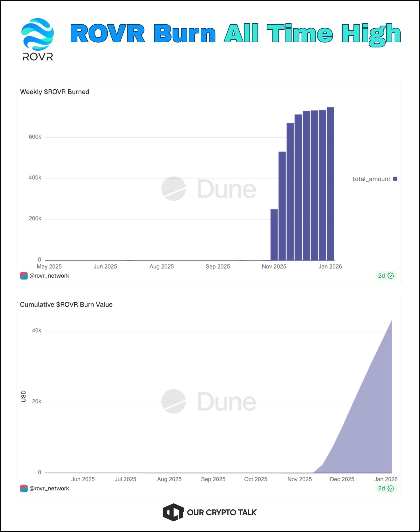Open the @rovr_network link below the cumulative chart
The width and height of the screenshot is (420, 532).
click(49, 488)
